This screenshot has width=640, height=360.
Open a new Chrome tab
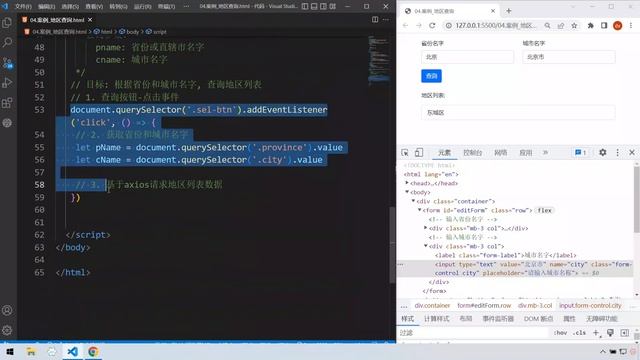click(x=509, y=11)
